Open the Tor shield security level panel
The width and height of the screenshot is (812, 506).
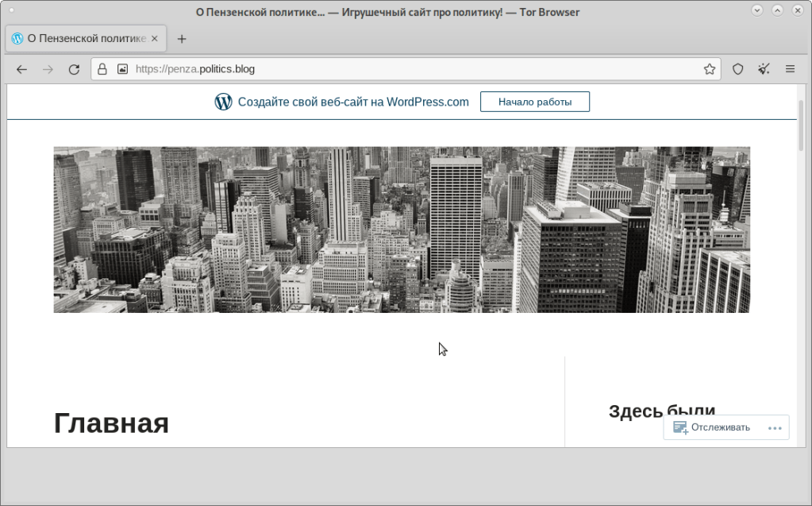(737, 69)
